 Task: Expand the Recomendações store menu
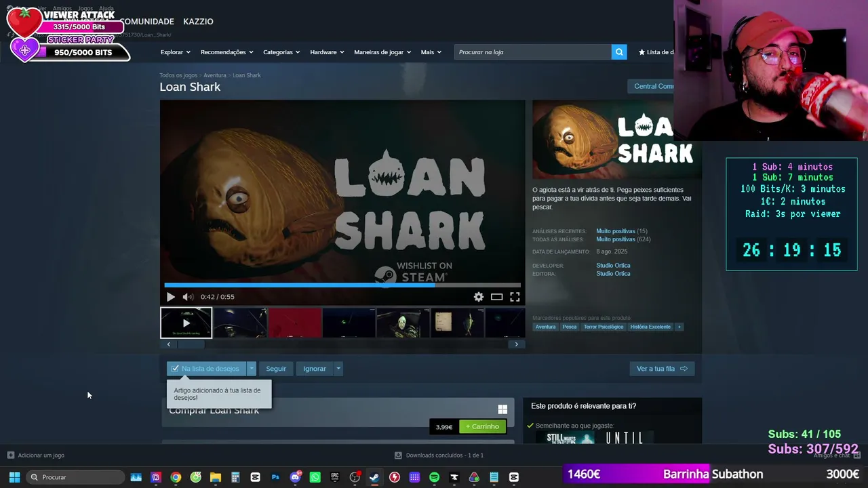click(x=227, y=52)
